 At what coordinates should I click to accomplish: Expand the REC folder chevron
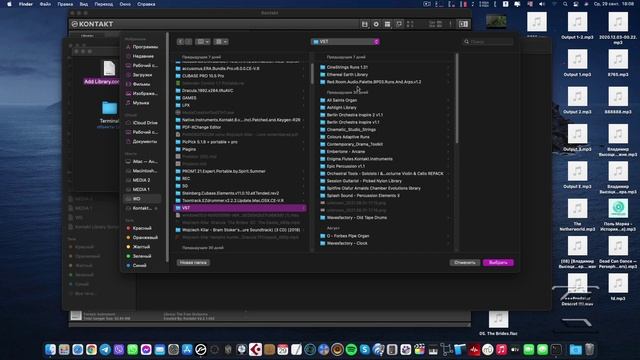303,179
